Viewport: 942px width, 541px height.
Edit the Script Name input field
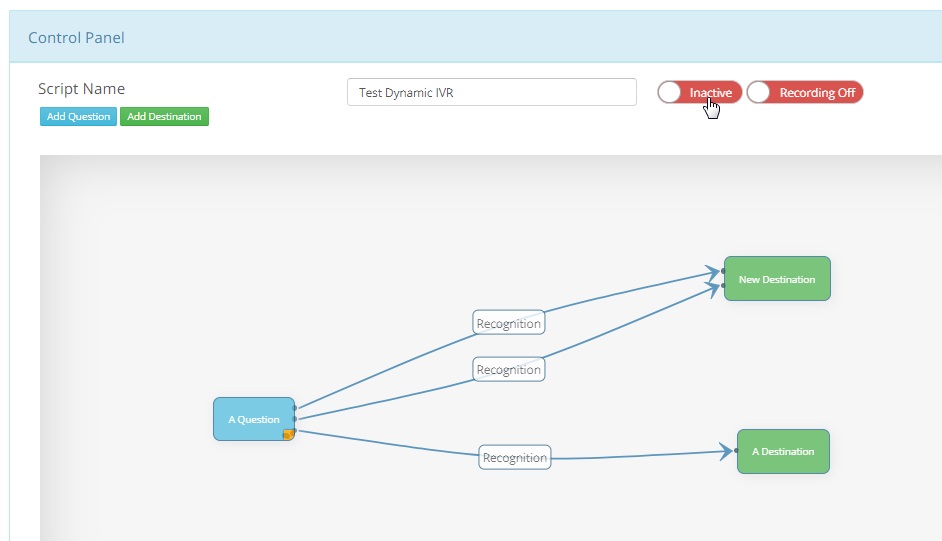click(491, 92)
